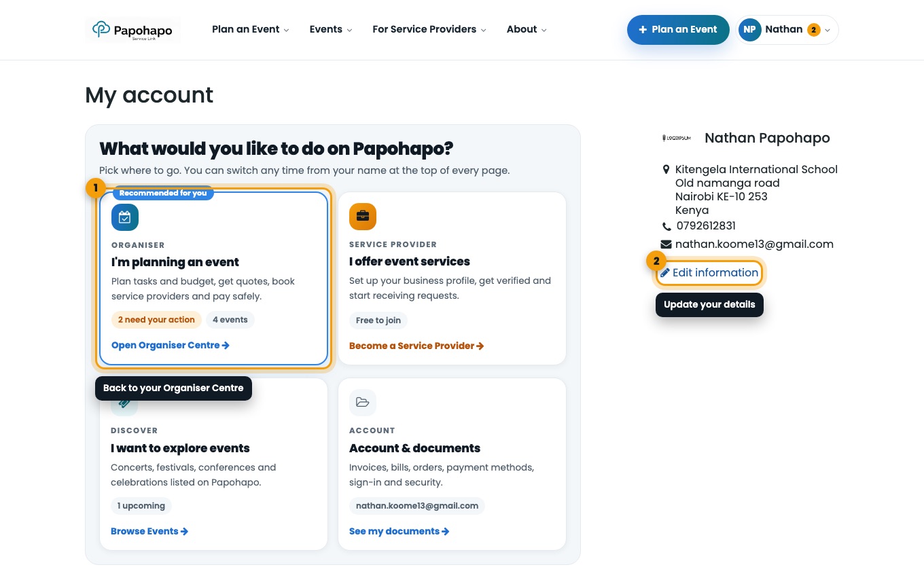Click the '1 upcoming' badge

(x=141, y=506)
